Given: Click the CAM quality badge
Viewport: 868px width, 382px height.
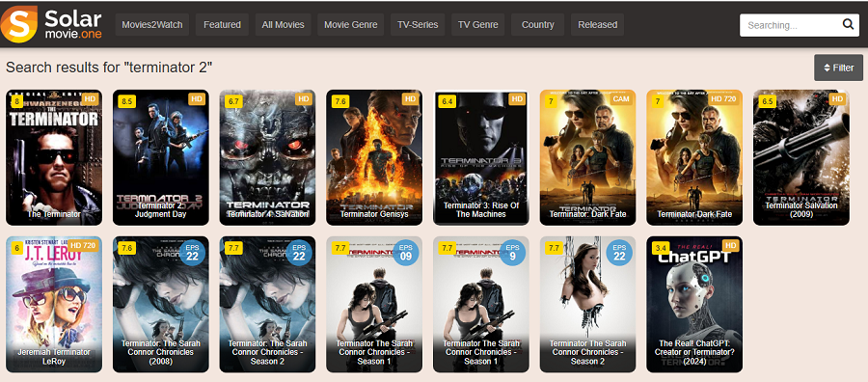Looking at the screenshot, I should tap(620, 99).
